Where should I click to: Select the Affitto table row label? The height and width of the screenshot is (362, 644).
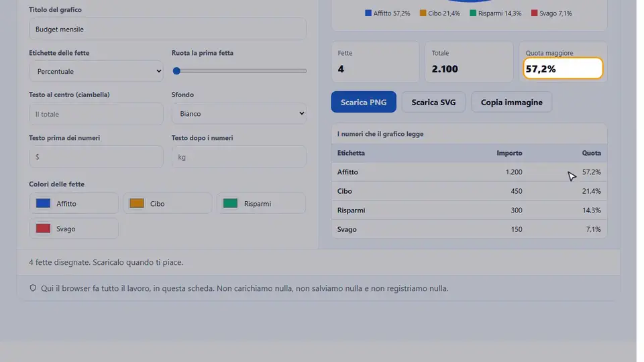click(x=347, y=172)
